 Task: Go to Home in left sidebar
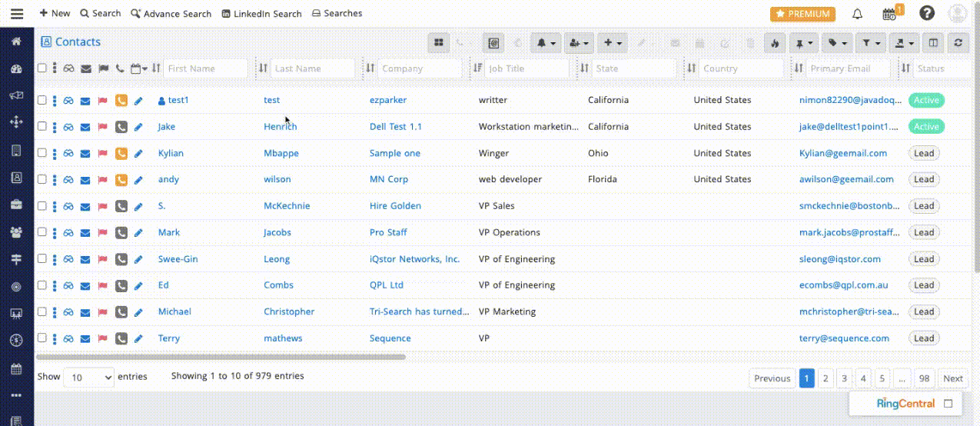pyautogui.click(x=16, y=42)
